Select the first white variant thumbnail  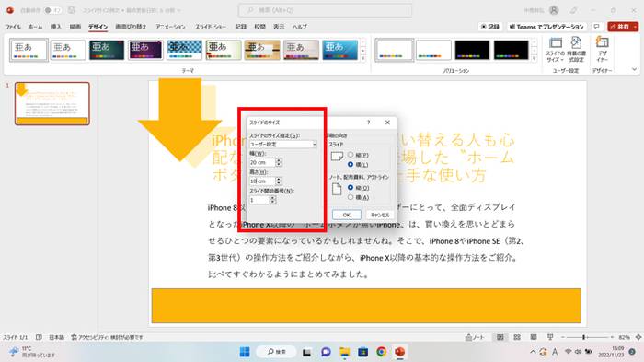[x=395, y=50]
